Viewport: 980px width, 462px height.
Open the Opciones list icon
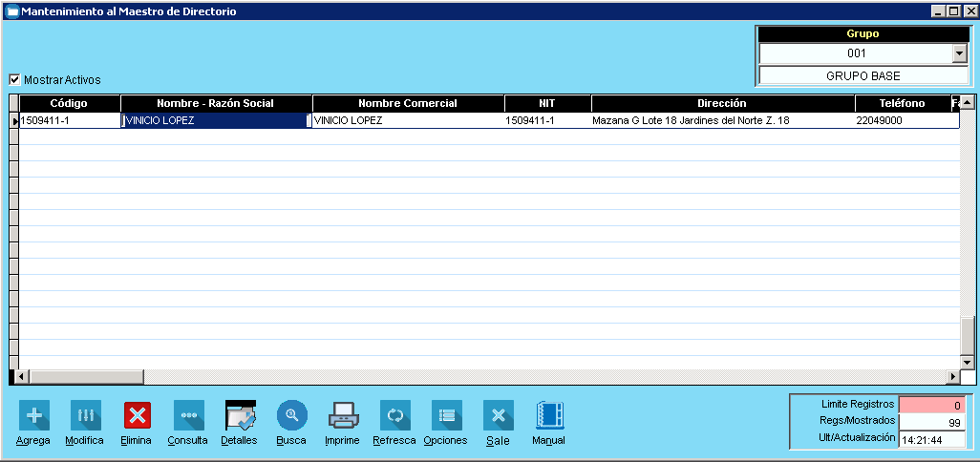[446, 415]
